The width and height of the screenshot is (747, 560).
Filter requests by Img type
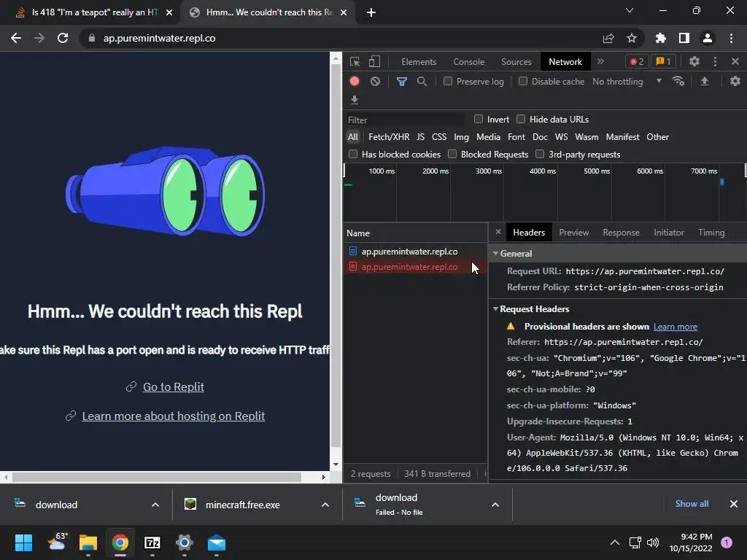[461, 137]
